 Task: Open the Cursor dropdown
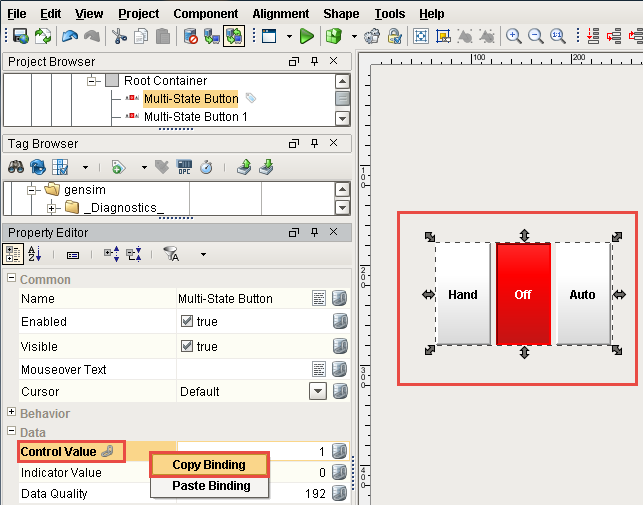point(318,392)
